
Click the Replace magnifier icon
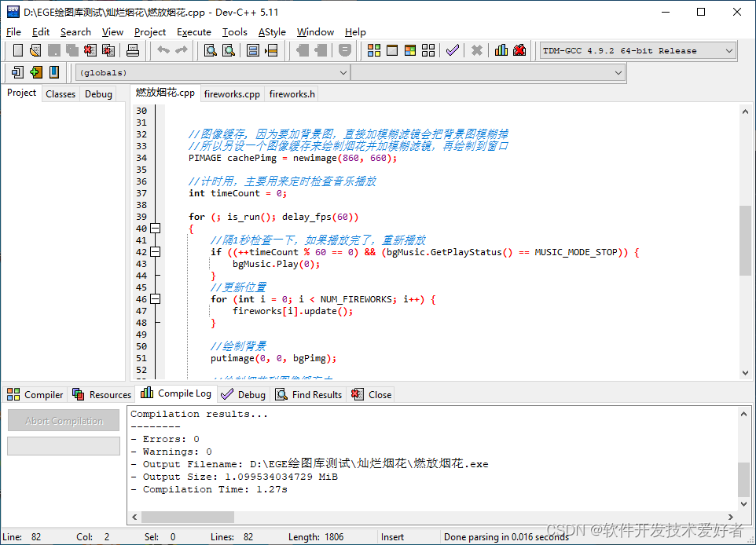coord(229,49)
